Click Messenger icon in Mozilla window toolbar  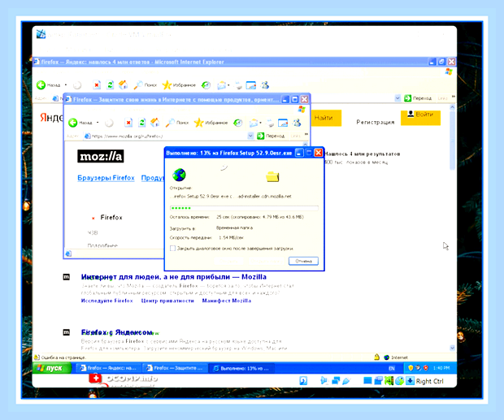pyautogui.click(x=297, y=123)
